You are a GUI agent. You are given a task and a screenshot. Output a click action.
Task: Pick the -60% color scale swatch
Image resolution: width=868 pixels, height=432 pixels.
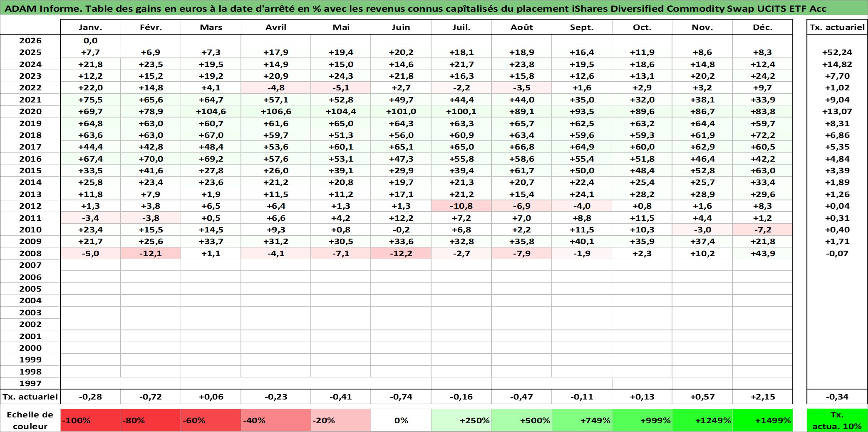tap(211, 420)
